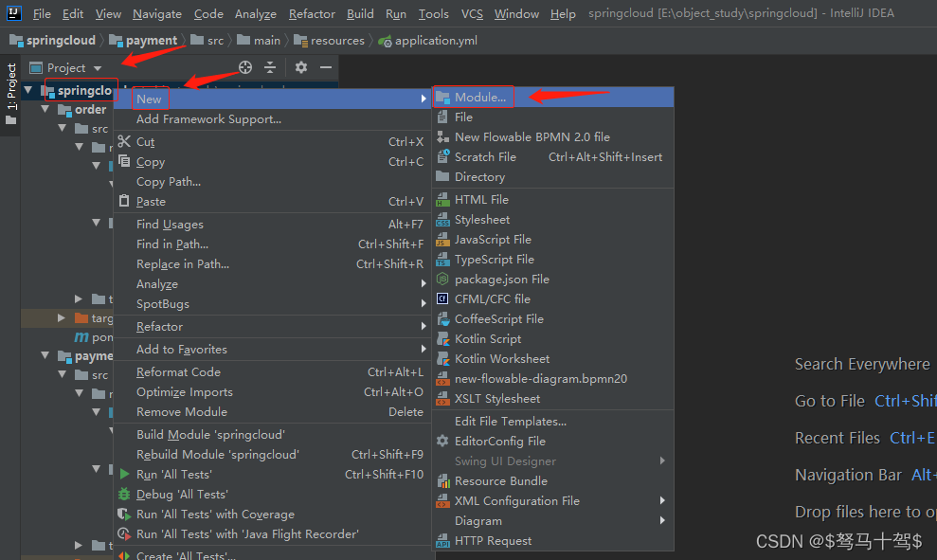Select Optimize Imports entry

[272, 392]
